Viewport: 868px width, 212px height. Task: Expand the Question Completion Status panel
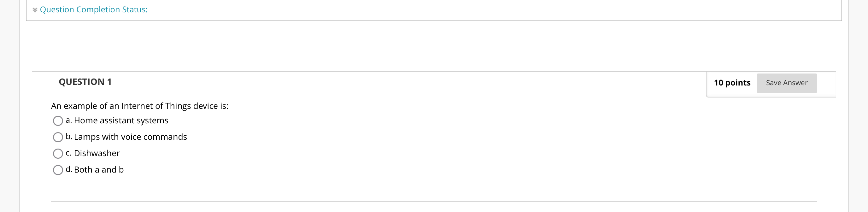[x=93, y=9]
